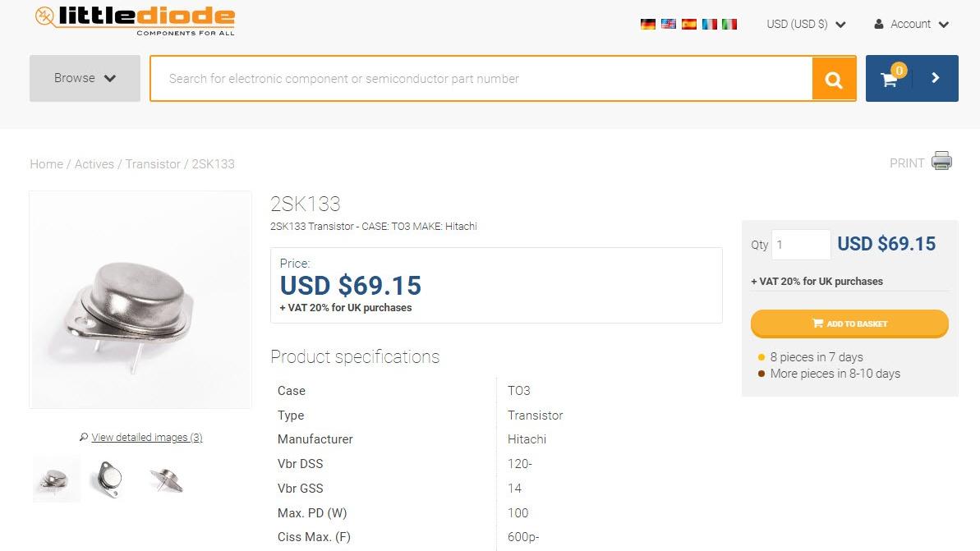Viewport: 980px width, 551px height.
Task: Click the part number search field
Action: coord(481,79)
